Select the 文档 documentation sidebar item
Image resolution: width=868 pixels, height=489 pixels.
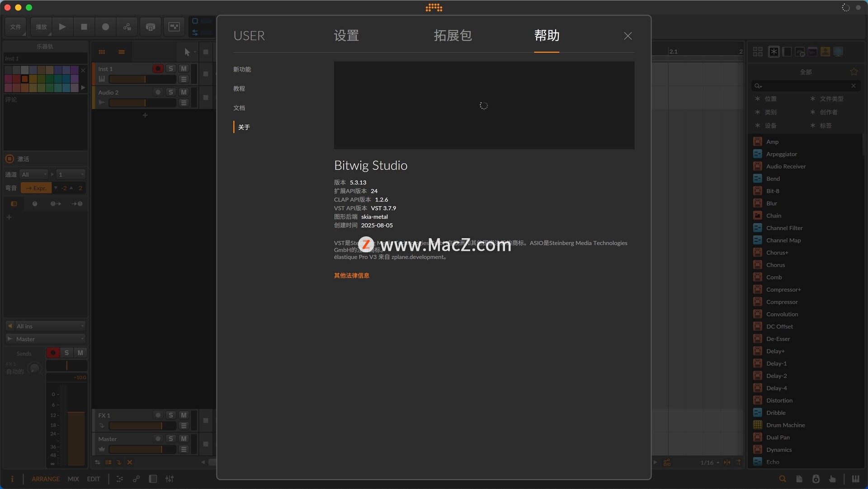click(x=239, y=108)
